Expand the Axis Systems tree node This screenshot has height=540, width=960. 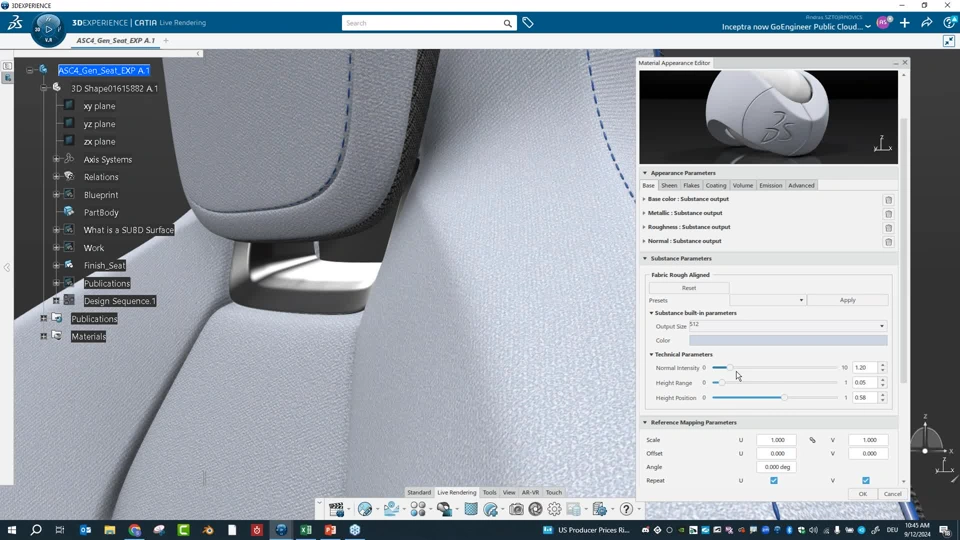click(x=57, y=160)
